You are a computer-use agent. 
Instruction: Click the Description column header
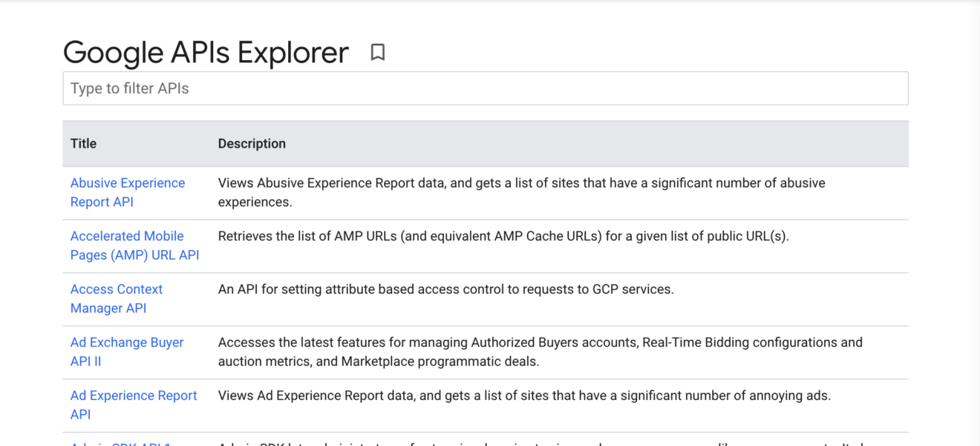[252, 144]
